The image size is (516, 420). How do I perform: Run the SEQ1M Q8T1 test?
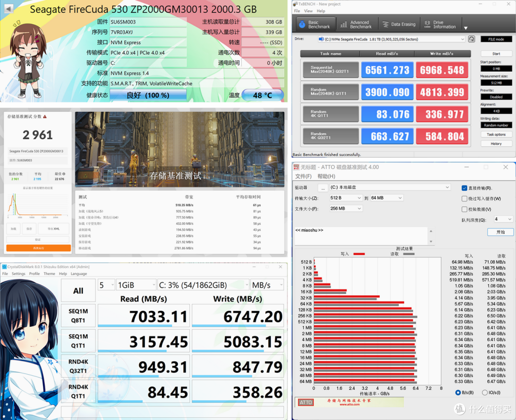pyautogui.click(x=78, y=316)
